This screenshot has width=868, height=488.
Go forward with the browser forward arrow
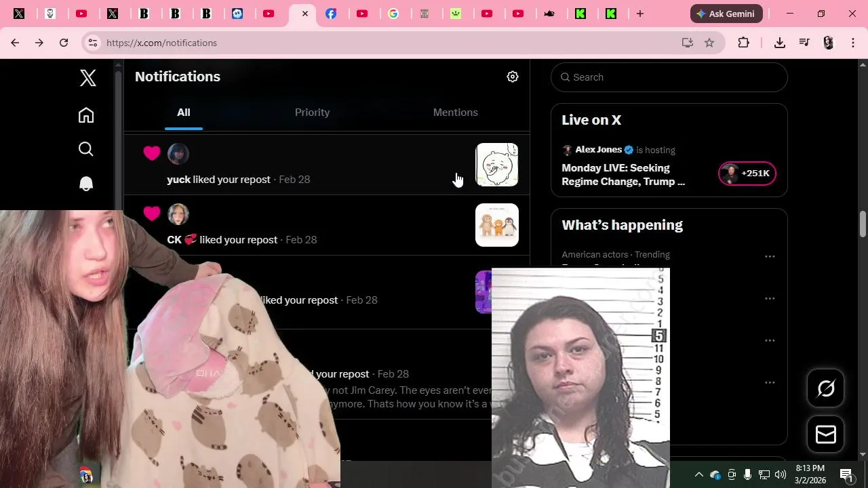point(39,43)
